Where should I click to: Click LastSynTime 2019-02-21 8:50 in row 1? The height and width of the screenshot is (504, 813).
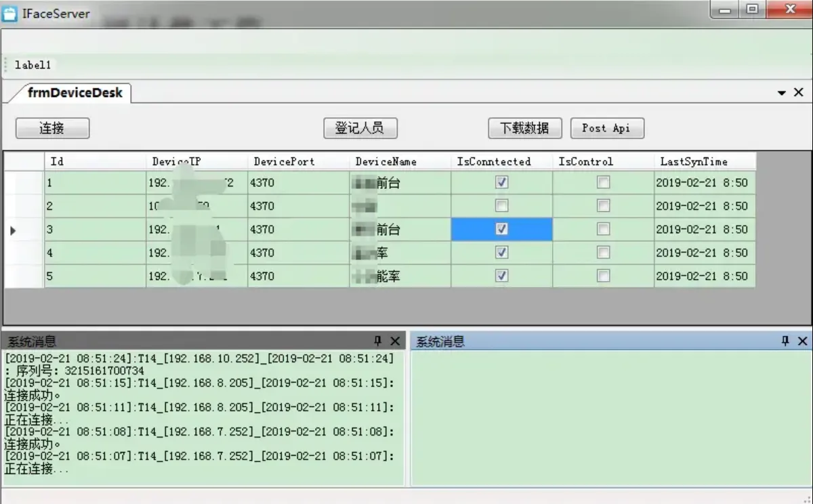coord(705,182)
